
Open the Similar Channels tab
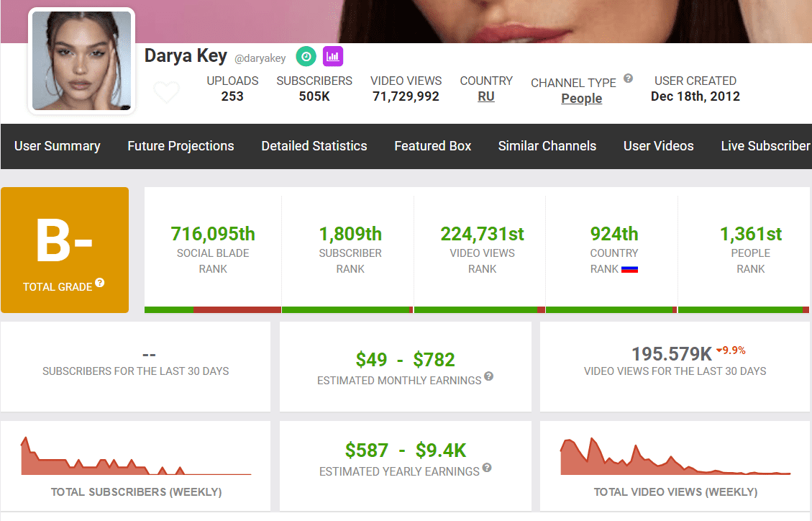tap(547, 146)
